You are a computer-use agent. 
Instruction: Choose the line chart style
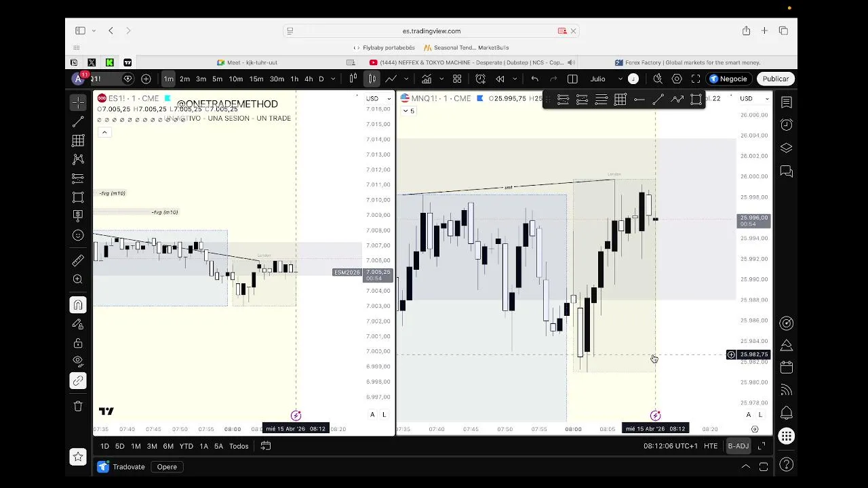click(391, 79)
